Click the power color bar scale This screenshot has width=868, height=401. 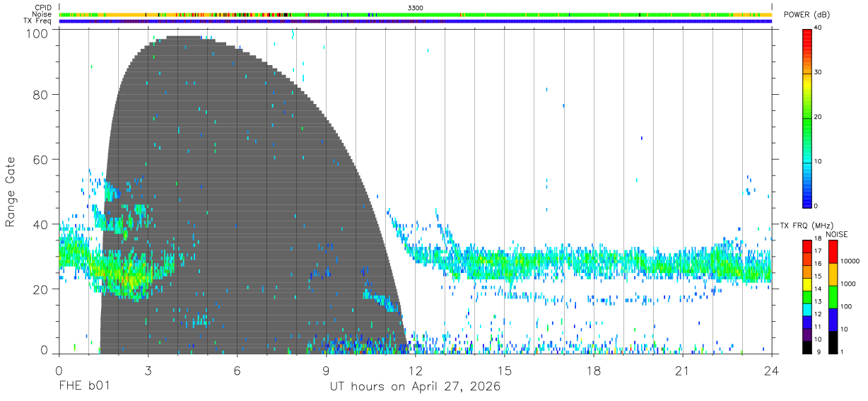click(807, 117)
